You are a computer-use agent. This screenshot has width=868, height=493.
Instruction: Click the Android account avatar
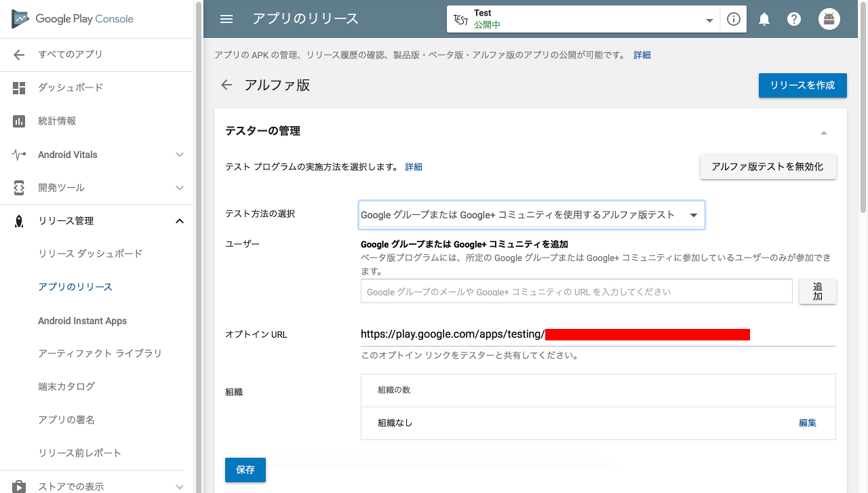point(829,19)
